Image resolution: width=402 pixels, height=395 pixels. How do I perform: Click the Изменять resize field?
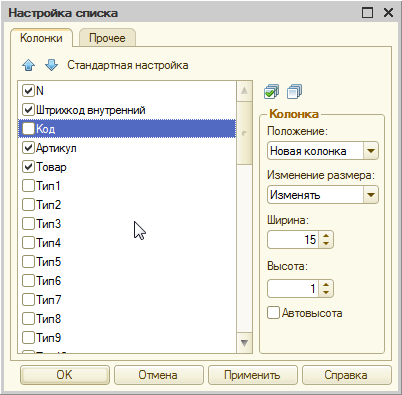315,195
